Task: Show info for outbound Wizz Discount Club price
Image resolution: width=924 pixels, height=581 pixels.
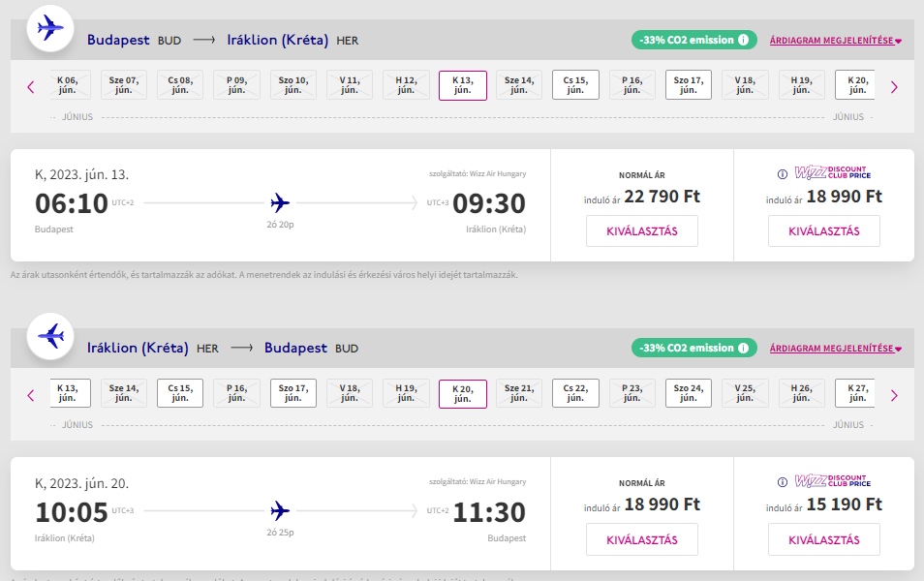Action: pyautogui.click(x=783, y=174)
